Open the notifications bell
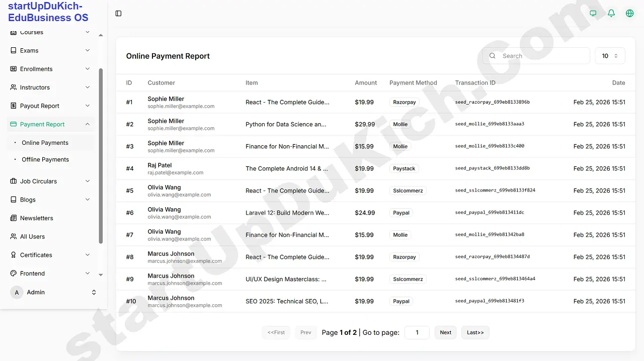This screenshot has height=361, width=644. [611, 14]
